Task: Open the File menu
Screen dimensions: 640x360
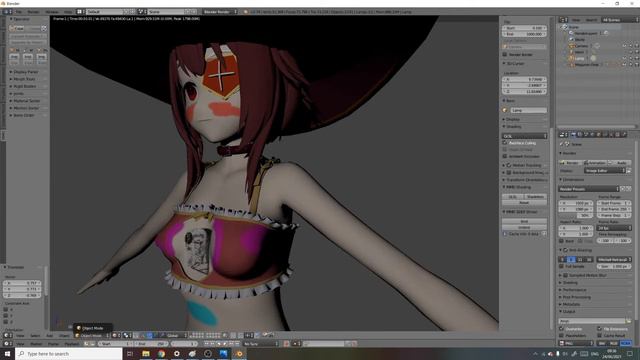Action: (19, 12)
